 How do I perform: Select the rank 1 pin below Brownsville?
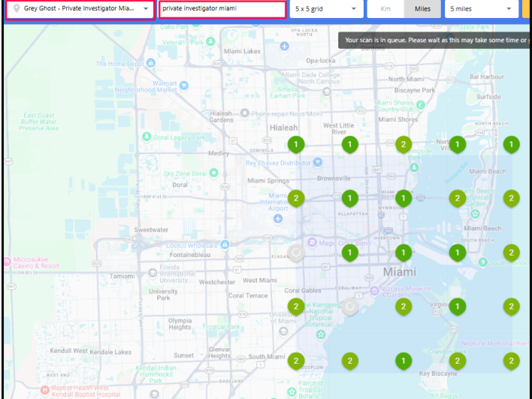click(x=350, y=198)
